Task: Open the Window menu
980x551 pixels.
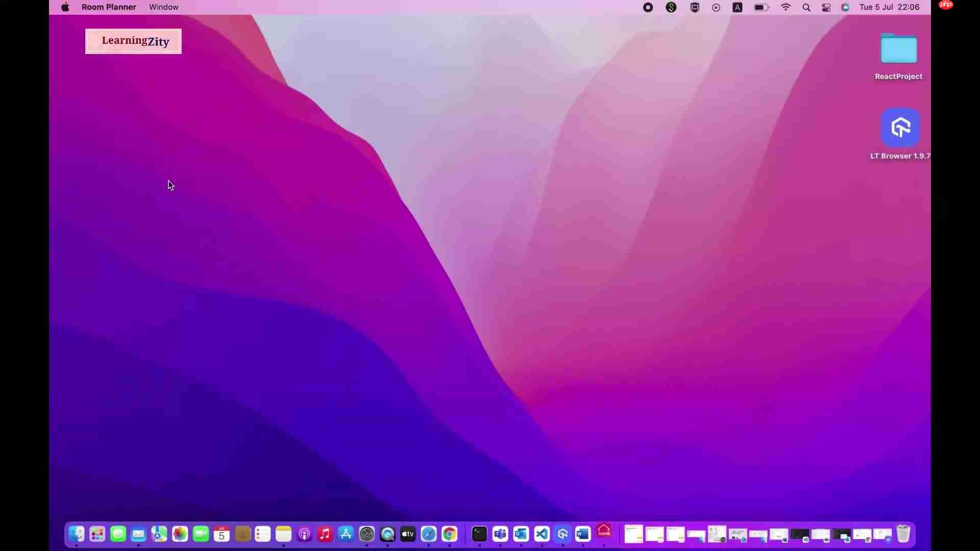Action: coord(163,7)
